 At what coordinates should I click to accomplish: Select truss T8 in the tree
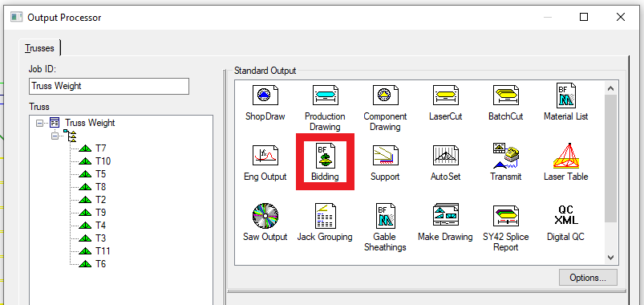100,187
